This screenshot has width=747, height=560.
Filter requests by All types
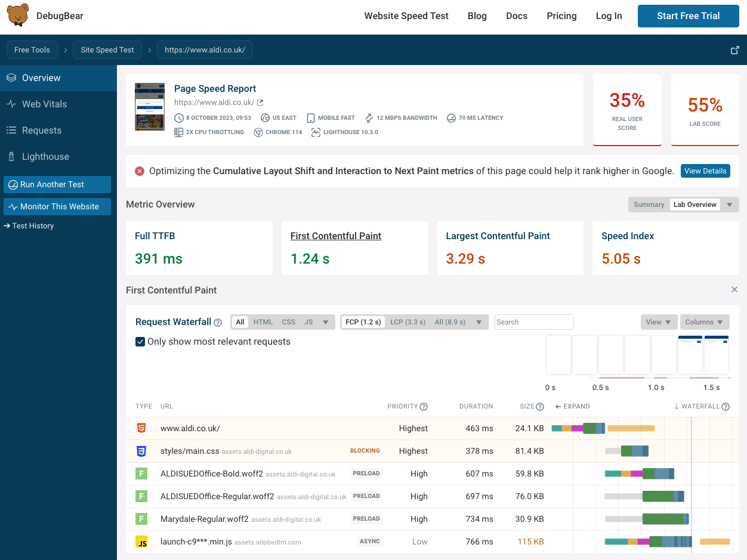(x=240, y=322)
